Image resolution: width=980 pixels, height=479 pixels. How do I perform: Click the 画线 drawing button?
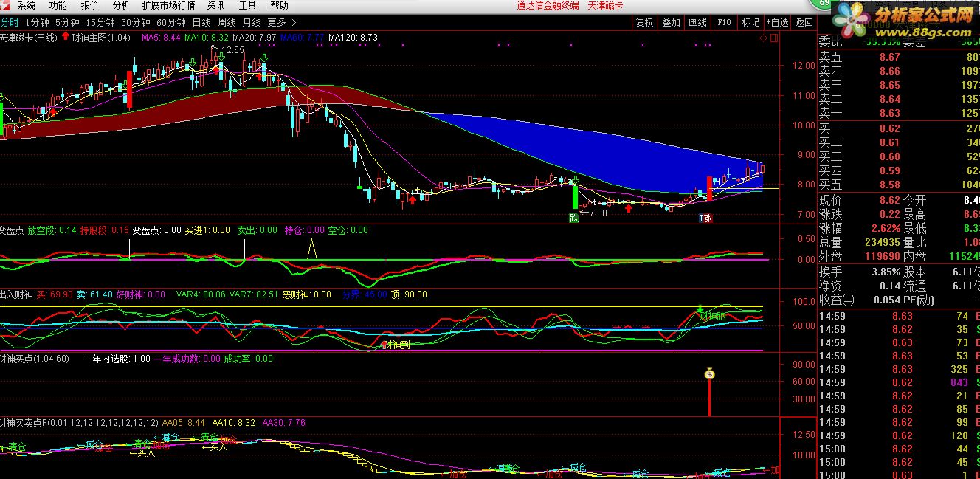point(697,23)
